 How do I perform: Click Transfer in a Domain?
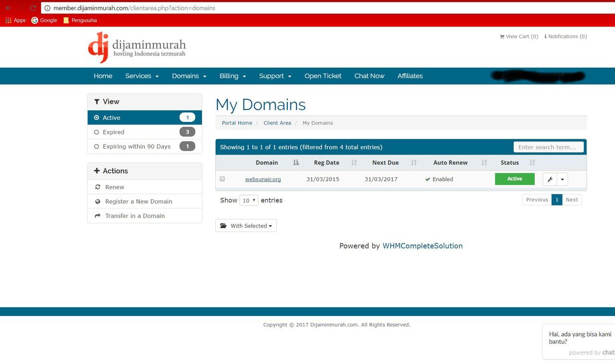coord(145,216)
